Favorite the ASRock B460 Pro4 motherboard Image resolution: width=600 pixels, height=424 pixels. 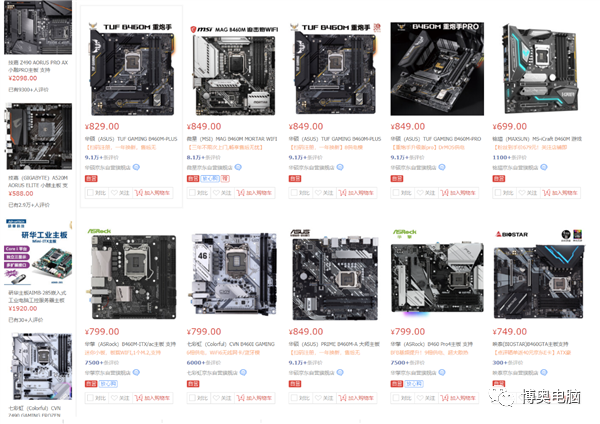click(426, 398)
